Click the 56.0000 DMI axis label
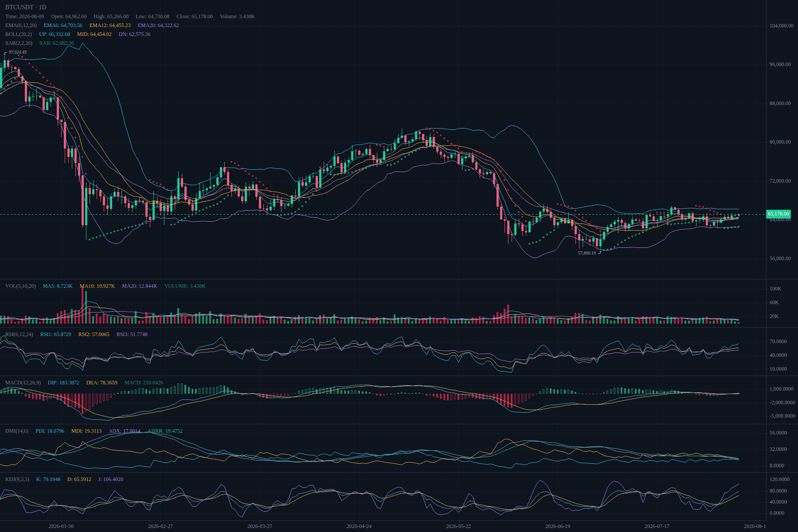This screenshot has height=532, width=798. click(778, 433)
